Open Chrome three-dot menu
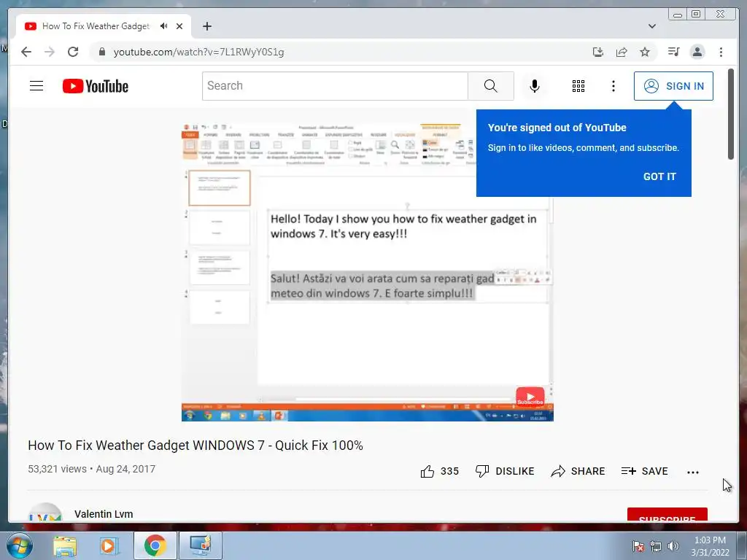 click(x=721, y=52)
